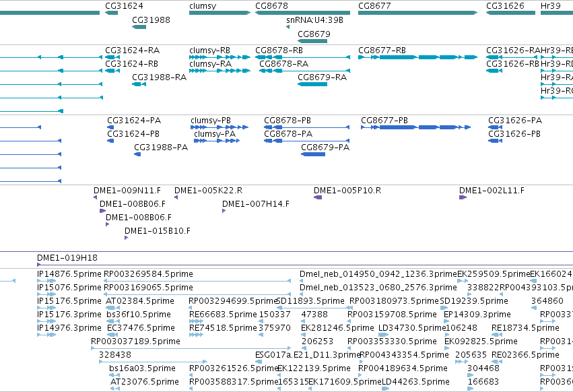Select transcript label CG31988-RA
The image size is (573, 392).
click(160, 77)
